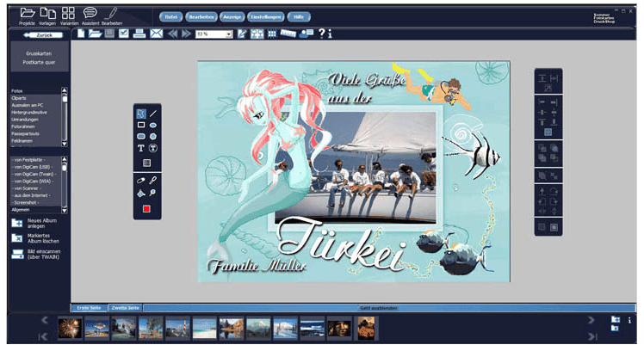
Task: Click the envelope email icon in toolbar
Action: point(156,34)
